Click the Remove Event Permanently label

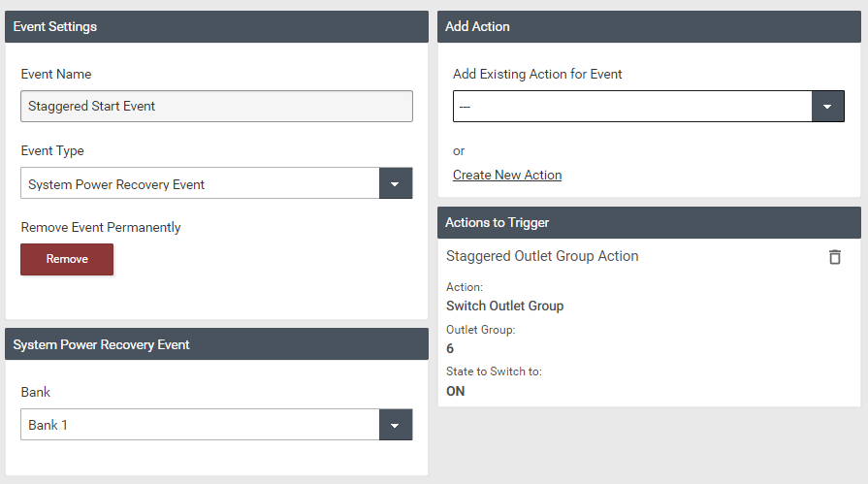(x=101, y=228)
